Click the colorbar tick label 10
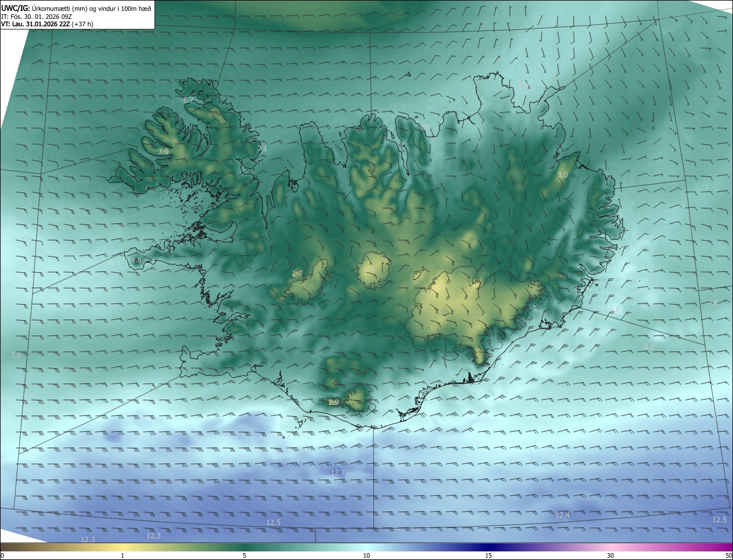 click(x=366, y=556)
